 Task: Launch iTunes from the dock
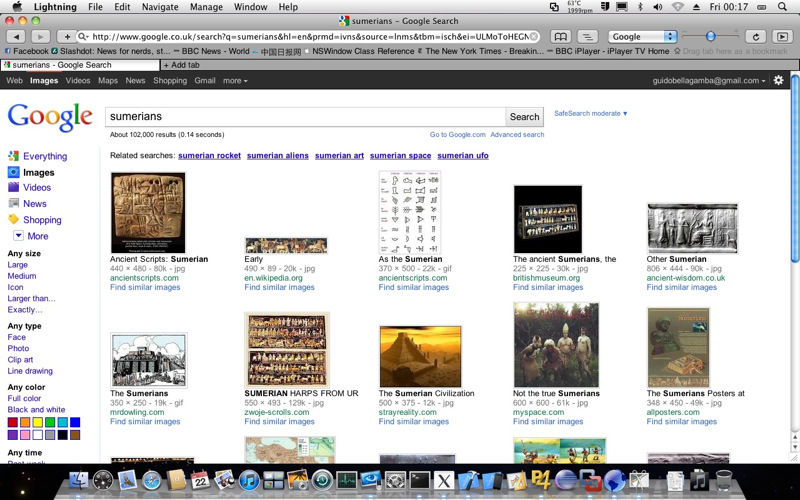(x=249, y=481)
